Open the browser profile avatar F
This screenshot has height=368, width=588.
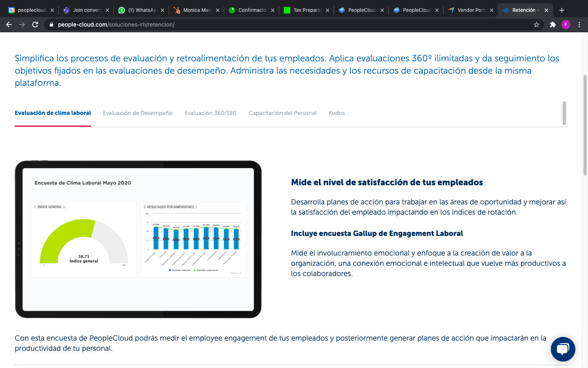coord(566,25)
